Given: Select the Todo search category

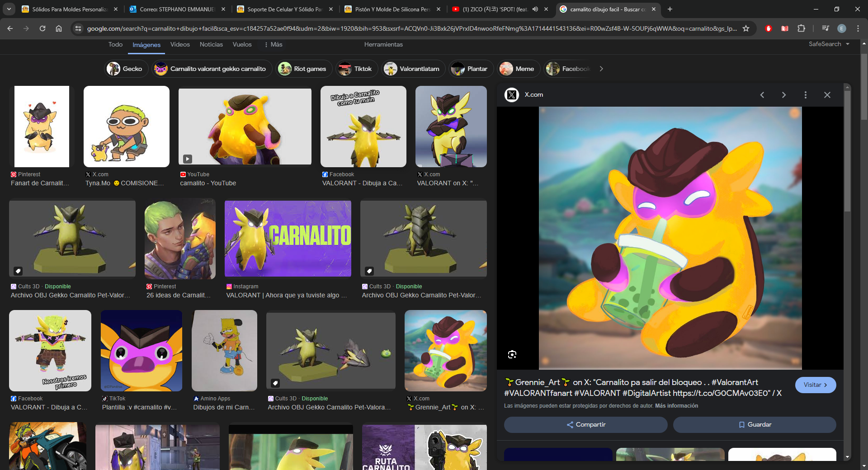Looking at the screenshot, I should [x=115, y=44].
